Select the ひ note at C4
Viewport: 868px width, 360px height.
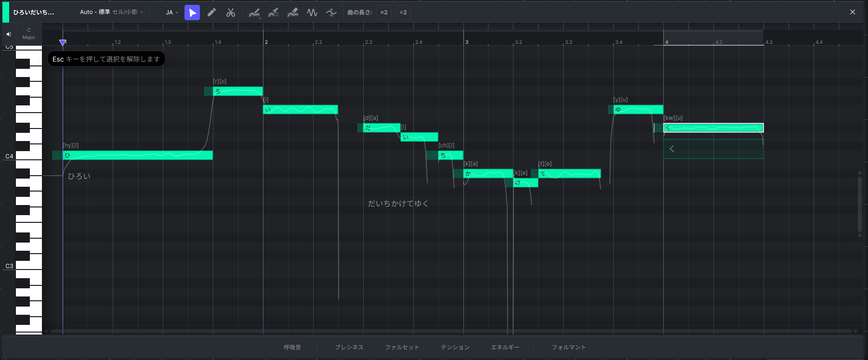[x=138, y=155]
